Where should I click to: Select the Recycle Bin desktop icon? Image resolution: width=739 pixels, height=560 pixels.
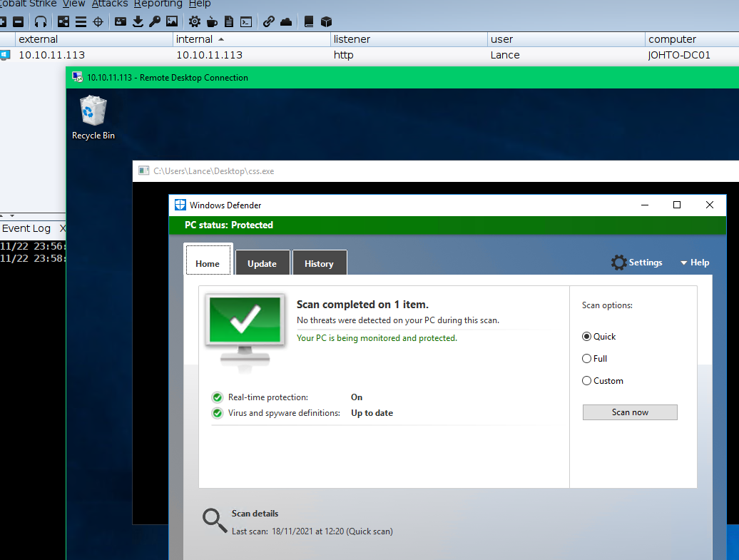[x=93, y=118]
